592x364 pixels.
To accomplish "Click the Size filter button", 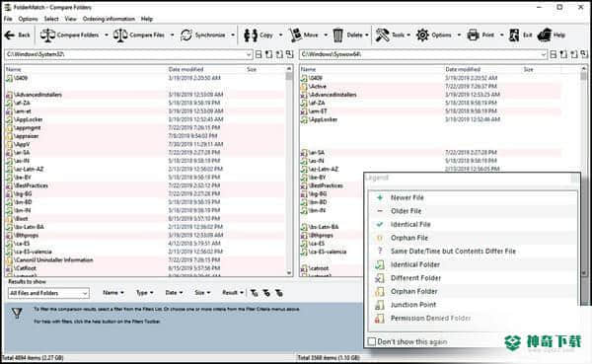I will tap(202, 293).
